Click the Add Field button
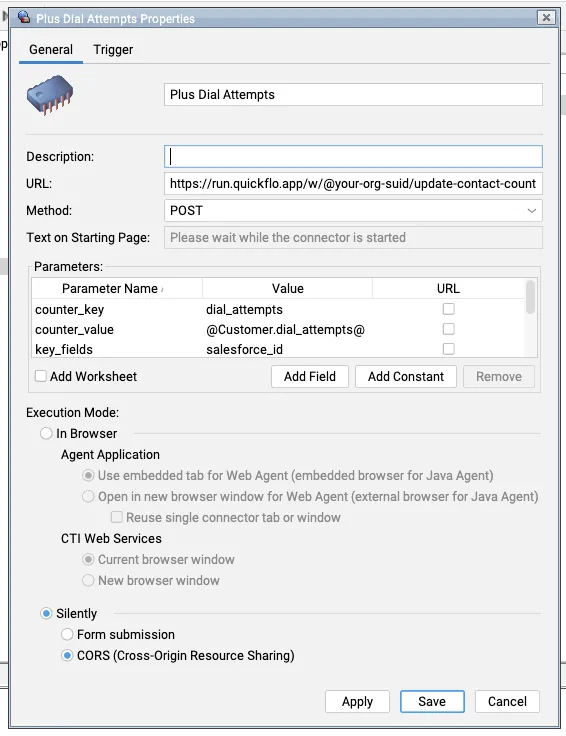 tap(310, 376)
